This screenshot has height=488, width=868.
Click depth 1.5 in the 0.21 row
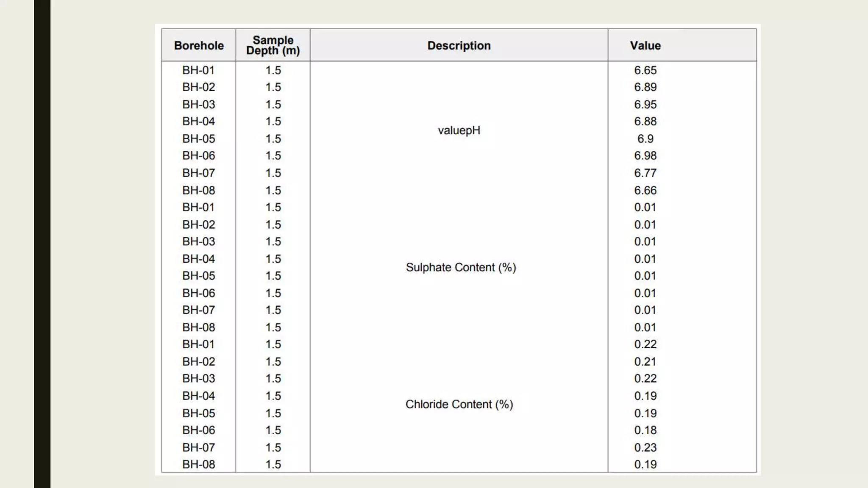coord(273,361)
